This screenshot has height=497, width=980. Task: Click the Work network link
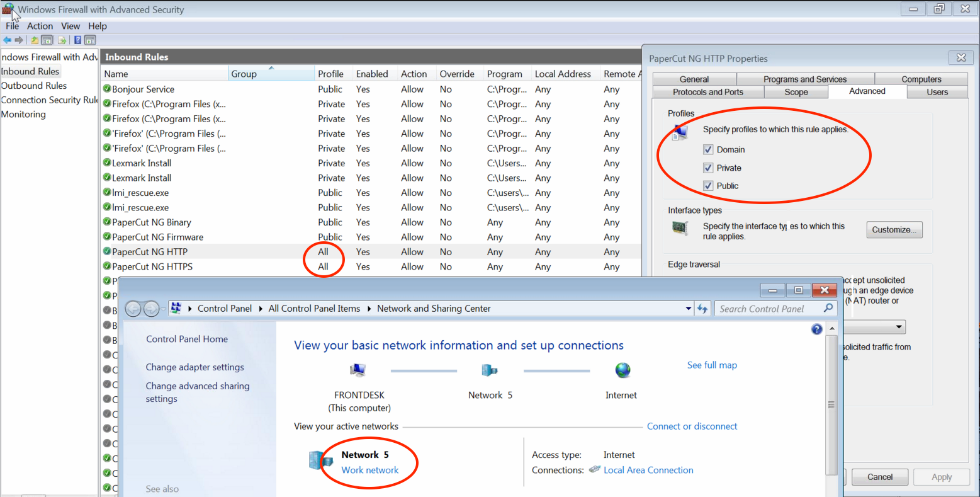point(370,470)
